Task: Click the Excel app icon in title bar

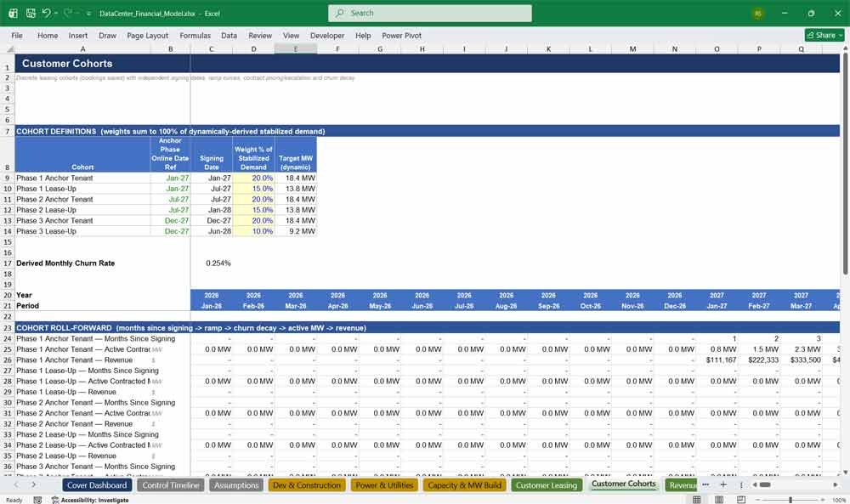Action: (13, 13)
